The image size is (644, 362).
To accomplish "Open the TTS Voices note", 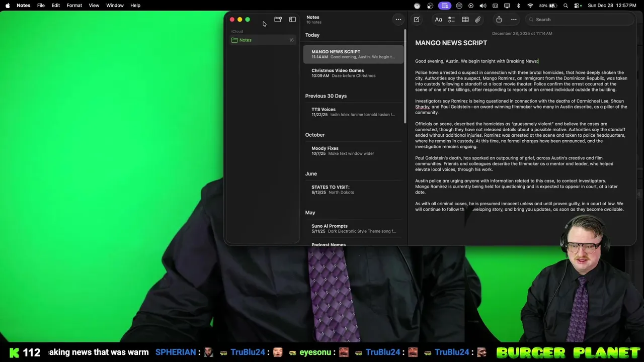I will 353,112.
